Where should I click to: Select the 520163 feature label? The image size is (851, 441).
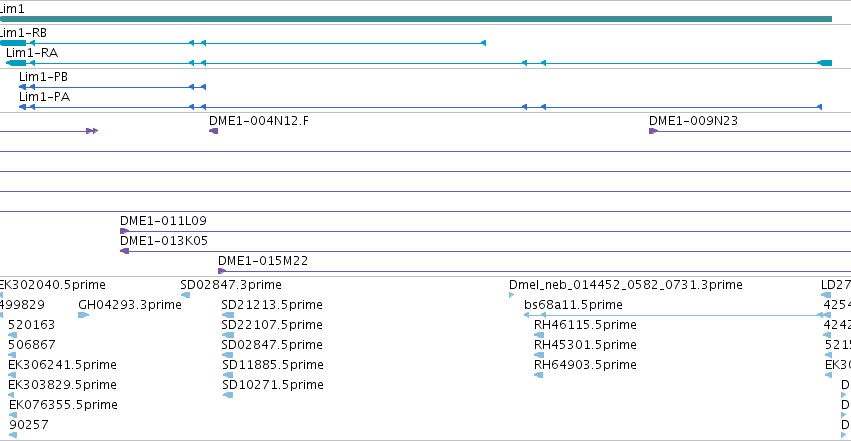[31, 325]
